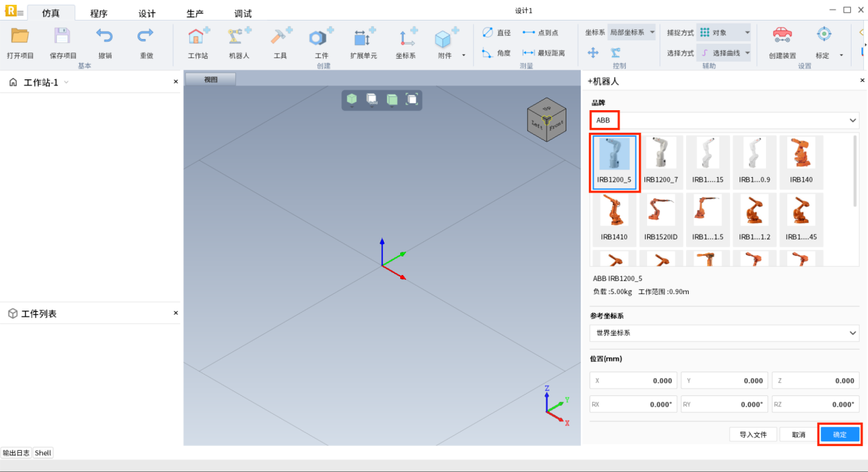This screenshot has height=472, width=868.
Task: Click the Open Project (打开项目) icon
Action: tap(20, 37)
